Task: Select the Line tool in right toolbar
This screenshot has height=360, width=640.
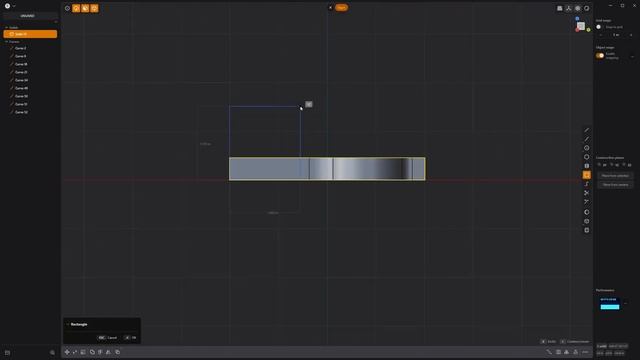Action: [x=587, y=130]
